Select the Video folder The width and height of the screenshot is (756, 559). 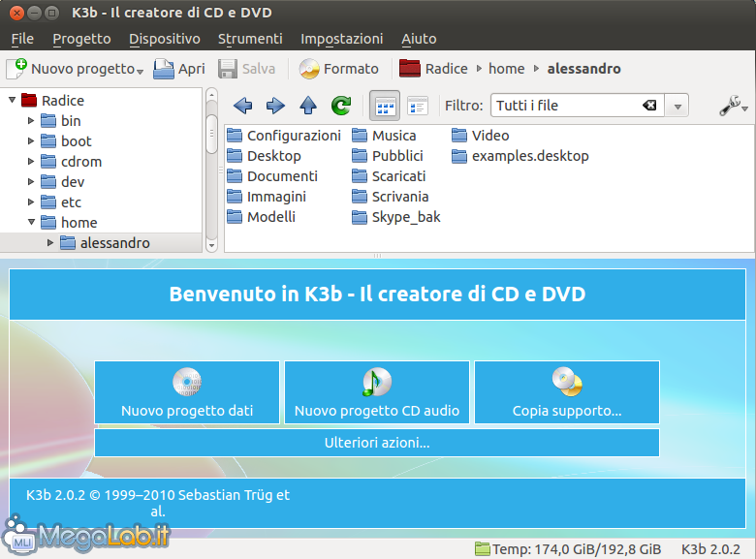pos(481,136)
